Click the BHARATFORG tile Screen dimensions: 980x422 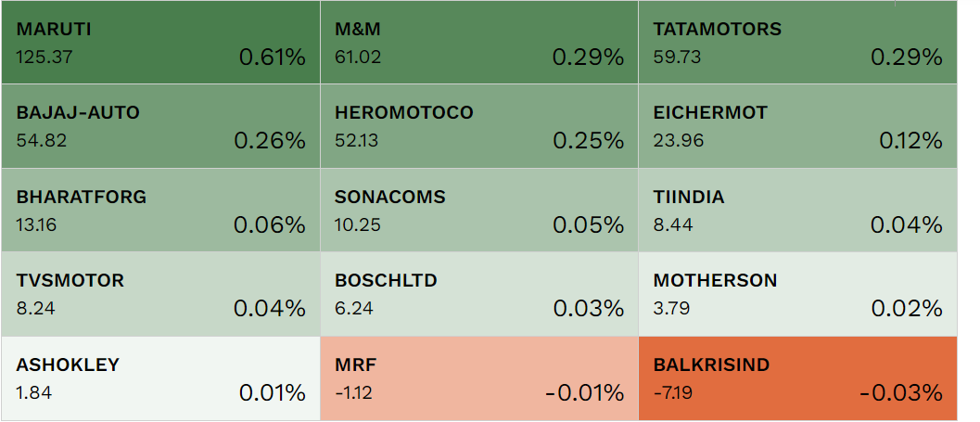tap(160, 211)
